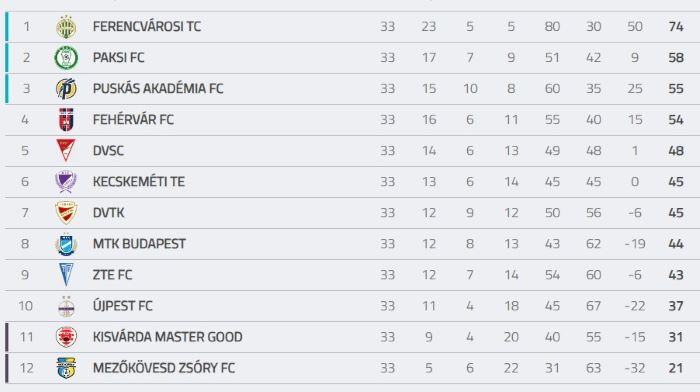Click the DVSC red triangle logo
Viewport: 700px width, 392px height.
pos(66,150)
